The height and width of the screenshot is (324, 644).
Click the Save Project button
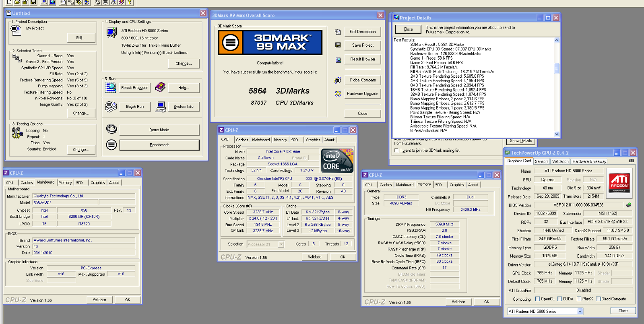pos(363,45)
